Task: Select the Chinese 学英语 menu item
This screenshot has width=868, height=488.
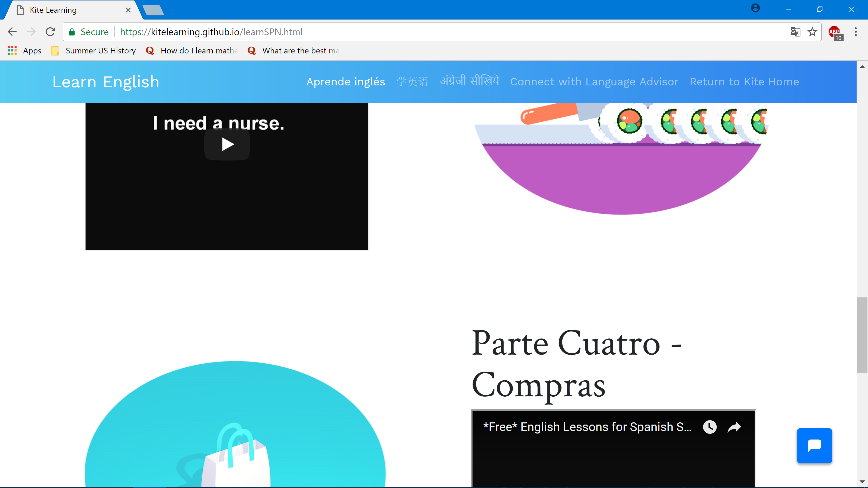Action: pyautogui.click(x=412, y=82)
